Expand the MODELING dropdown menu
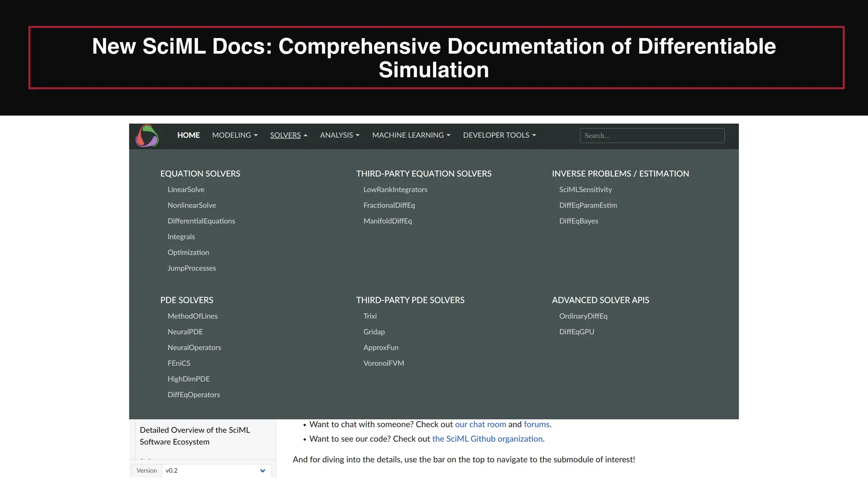868x488 pixels. (x=235, y=135)
